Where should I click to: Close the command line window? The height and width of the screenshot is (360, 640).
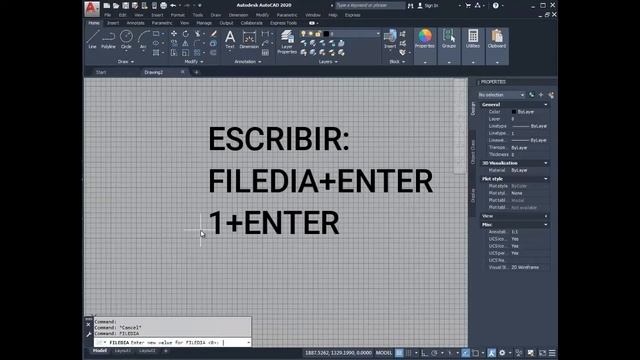click(89, 324)
